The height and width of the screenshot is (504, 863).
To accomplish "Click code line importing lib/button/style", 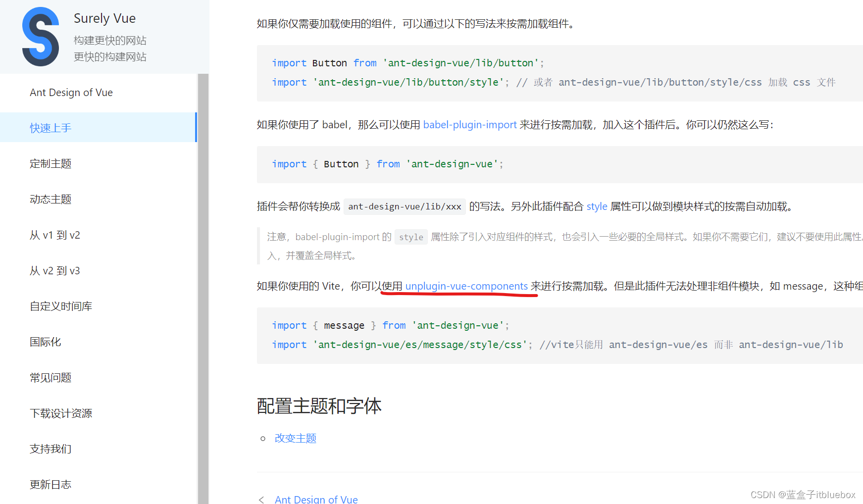I will tap(554, 82).
